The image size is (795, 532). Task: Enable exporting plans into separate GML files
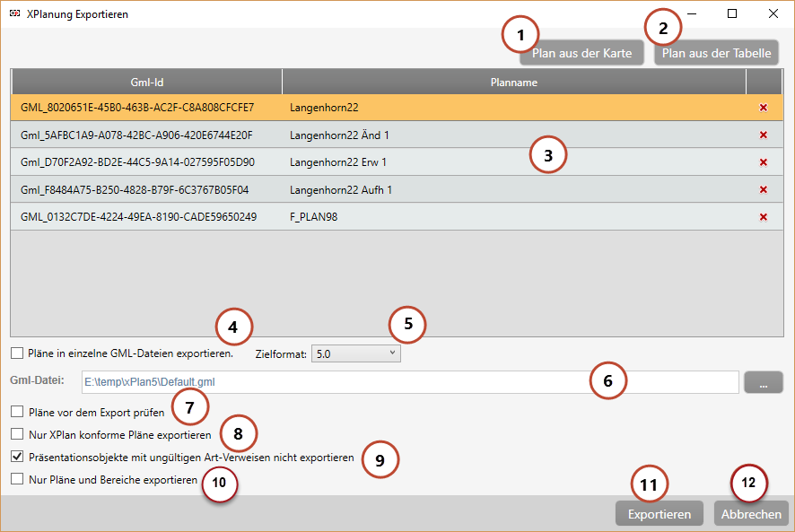[x=15, y=353]
